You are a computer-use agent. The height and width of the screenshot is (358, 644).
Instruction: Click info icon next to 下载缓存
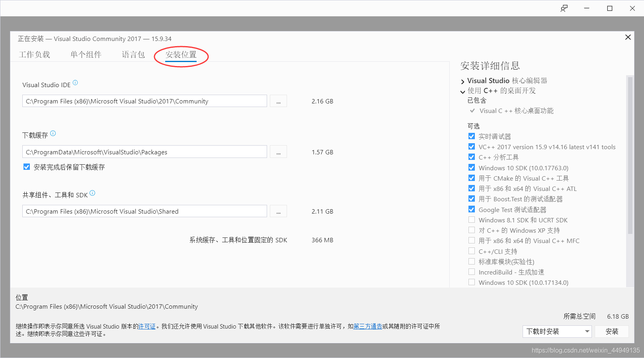tap(53, 133)
